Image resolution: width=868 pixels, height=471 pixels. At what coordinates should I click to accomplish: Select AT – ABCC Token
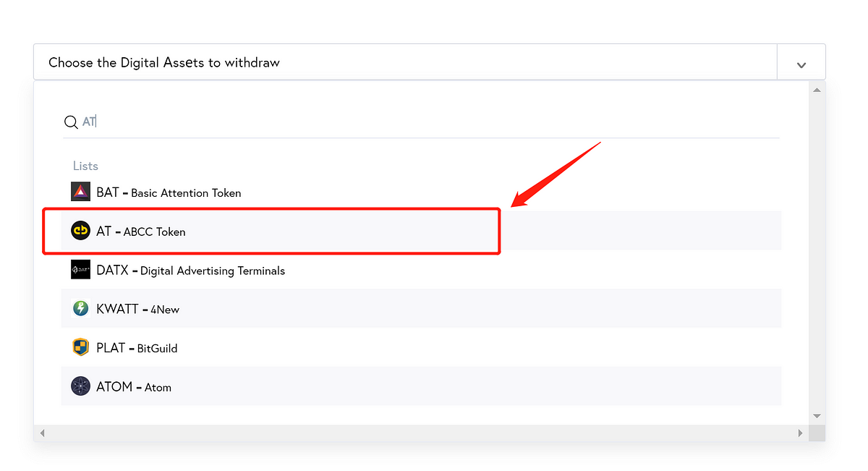(422, 231)
